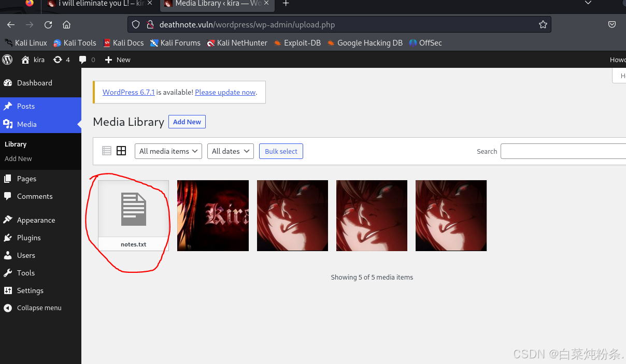Screen dimensions: 626x364
Task: Collapse menu at sidebar bottom
Action: tap(40, 308)
